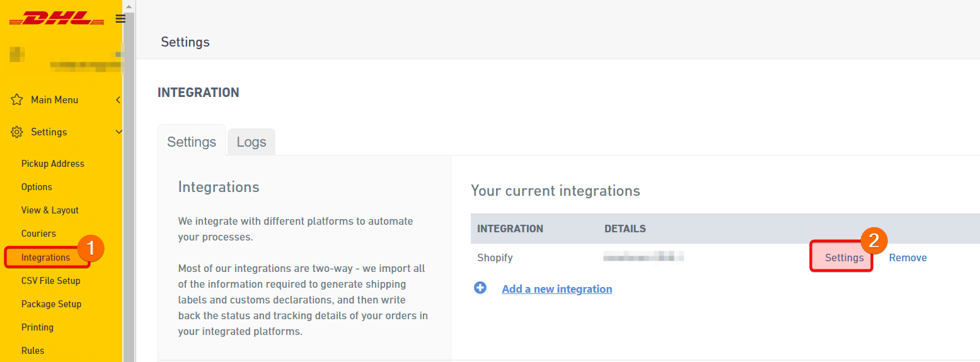Expand the Main Menu chevron
980x362 pixels.
pos(118,99)
